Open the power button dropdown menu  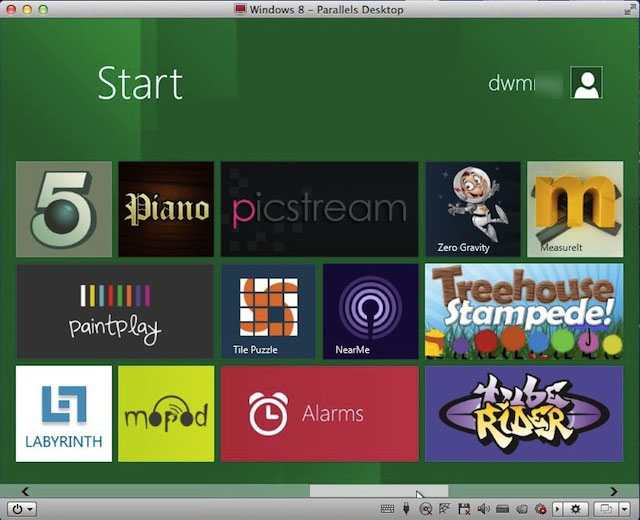[x=22, y=509]
